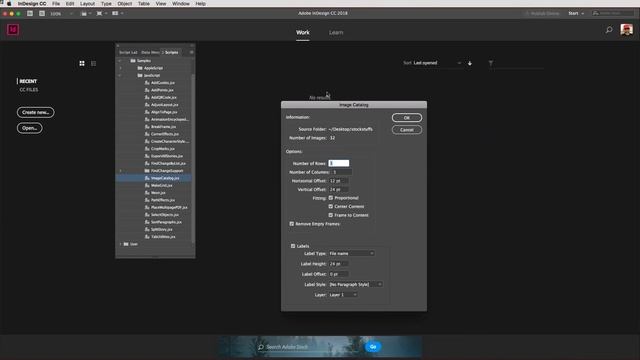Click the filter funnel icon

(x=491, y=63)
